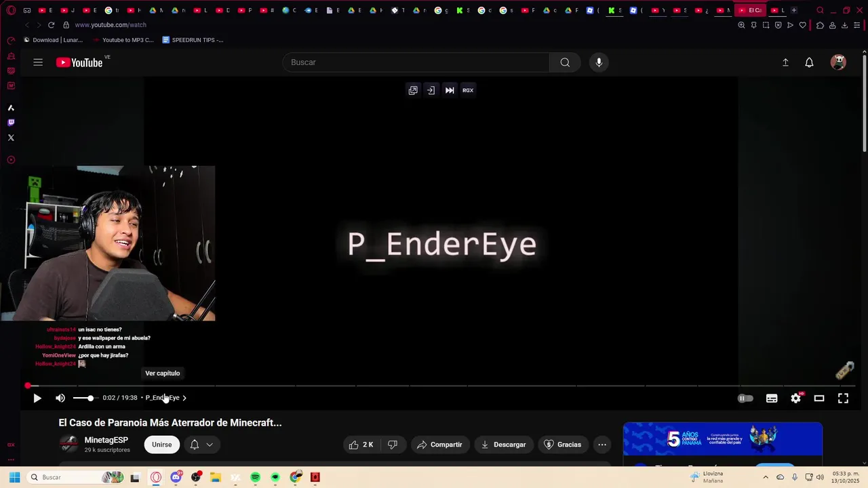The image size is (868, 488).
Task: Open the more actions ellipsis menu
Action: tap(602, 445)
